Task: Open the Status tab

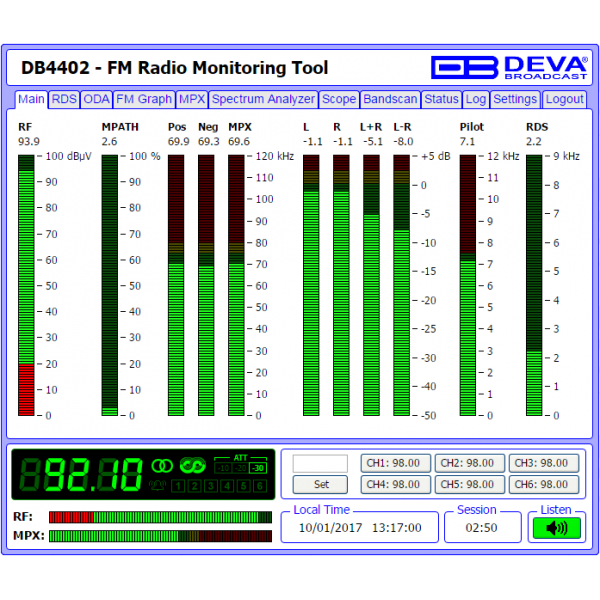Action: click(x=442, y=99)
